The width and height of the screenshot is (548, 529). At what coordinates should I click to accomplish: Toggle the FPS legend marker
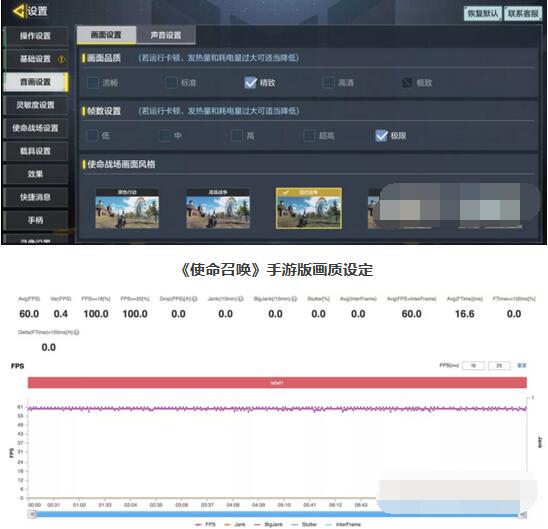click(x=199, y=524)
